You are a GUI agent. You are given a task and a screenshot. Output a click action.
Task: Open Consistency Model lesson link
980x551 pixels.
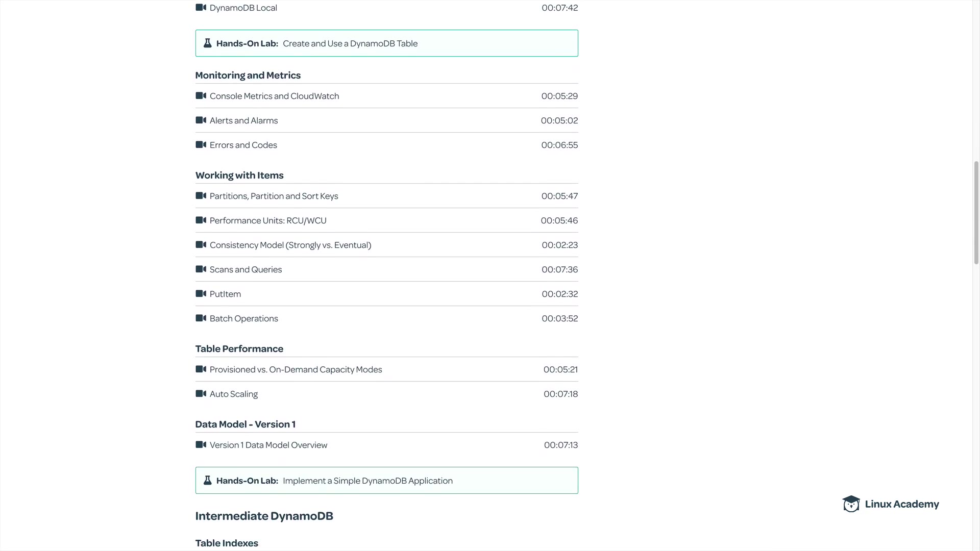[290, 245]
